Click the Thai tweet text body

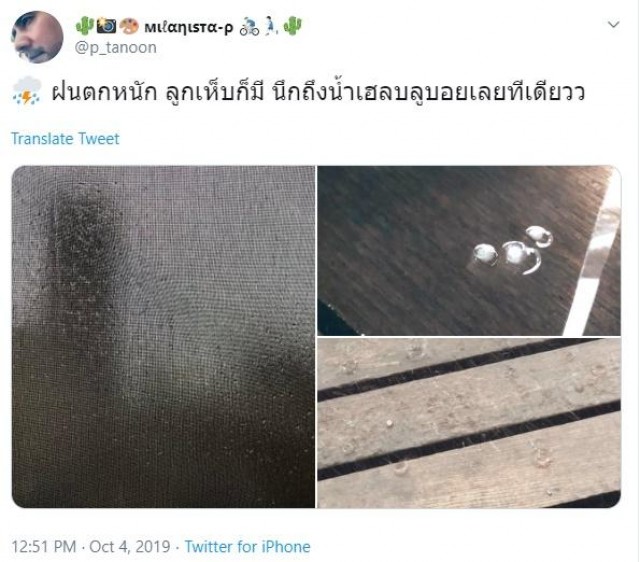pos(318,91)
